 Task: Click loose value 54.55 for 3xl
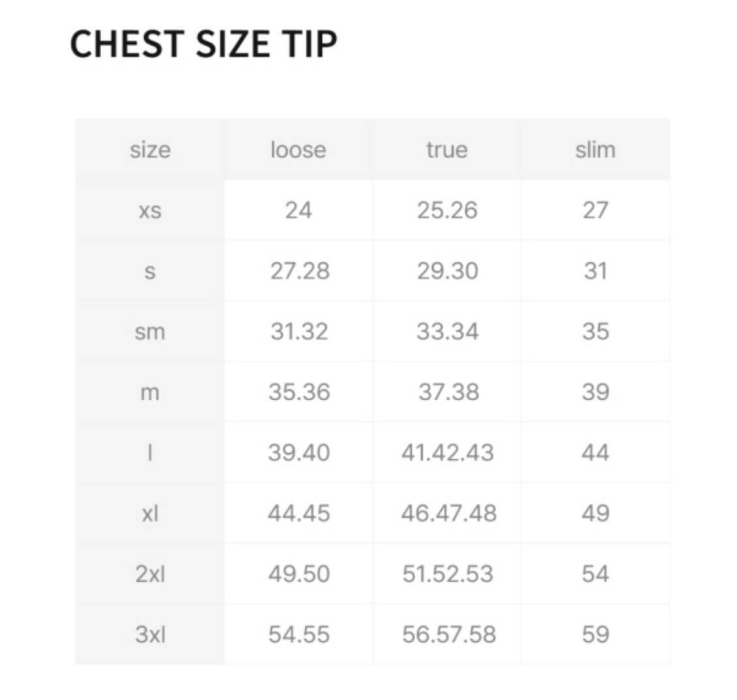tap(299, 634)
